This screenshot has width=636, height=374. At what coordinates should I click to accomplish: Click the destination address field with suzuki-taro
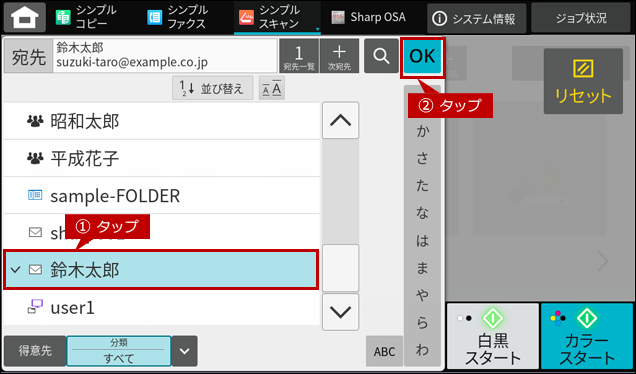(165, 56)
